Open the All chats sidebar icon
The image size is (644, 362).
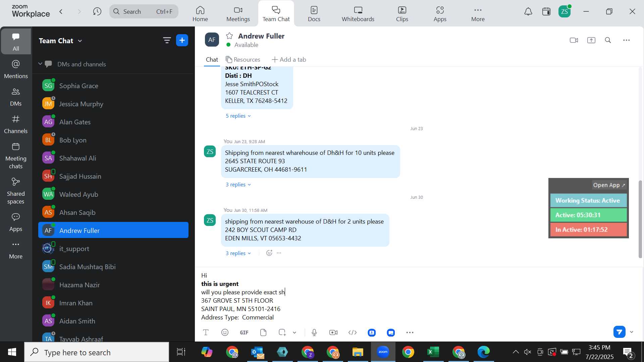click(x=16, y=41)
